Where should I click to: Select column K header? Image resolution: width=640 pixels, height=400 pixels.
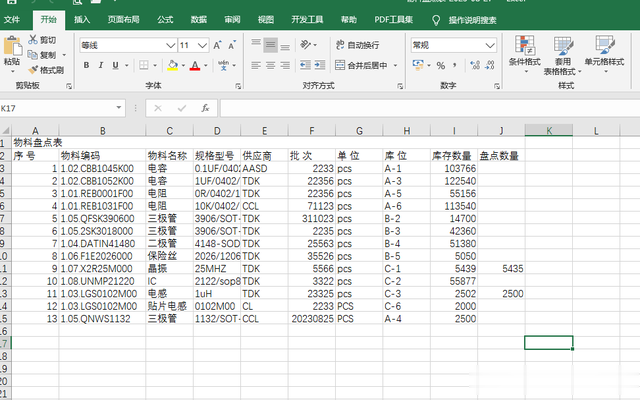tap(549, 131)
